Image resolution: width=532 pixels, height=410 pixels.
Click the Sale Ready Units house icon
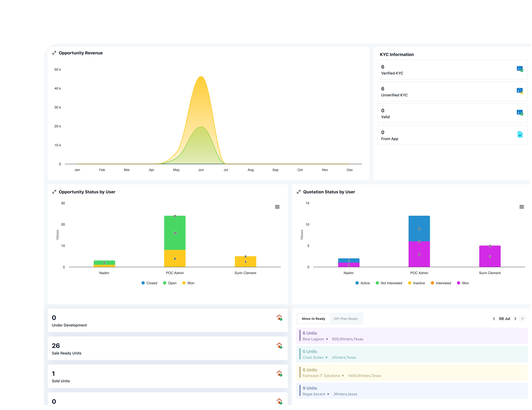pos(279,345)
